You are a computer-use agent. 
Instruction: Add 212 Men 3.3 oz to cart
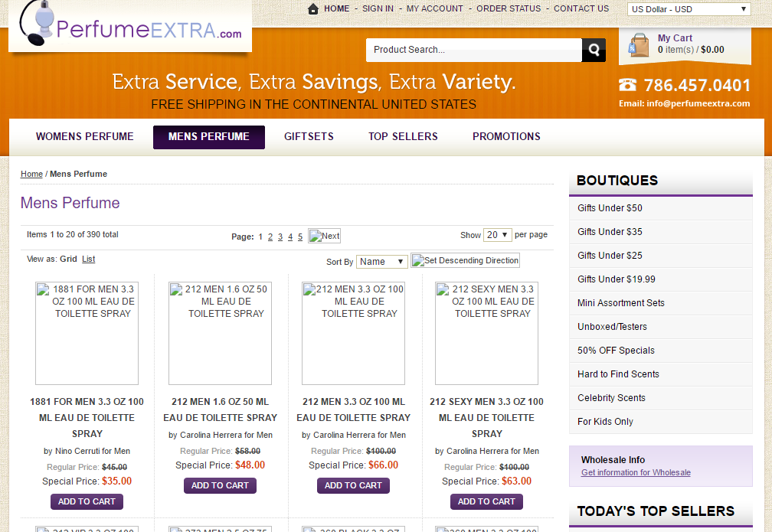point(354,485)
